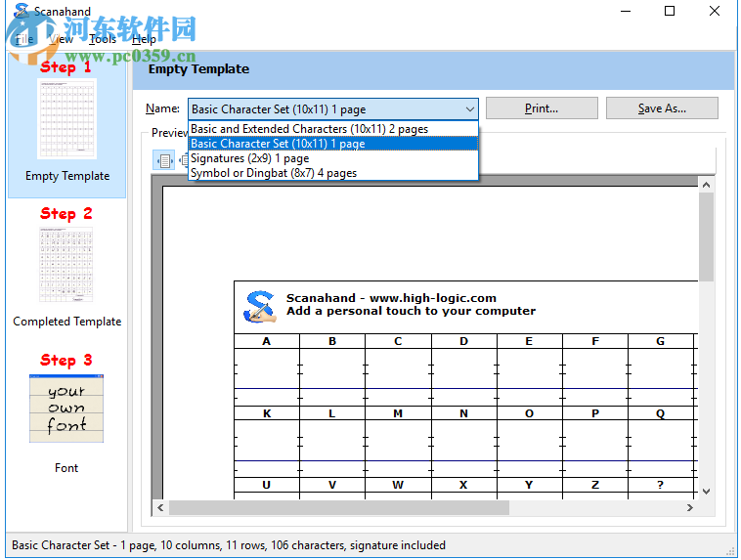Screen dimensions: 741x560
Task: Choose Symbol or Dingbat (8x7) 4 pages
Action: [333, 172]
